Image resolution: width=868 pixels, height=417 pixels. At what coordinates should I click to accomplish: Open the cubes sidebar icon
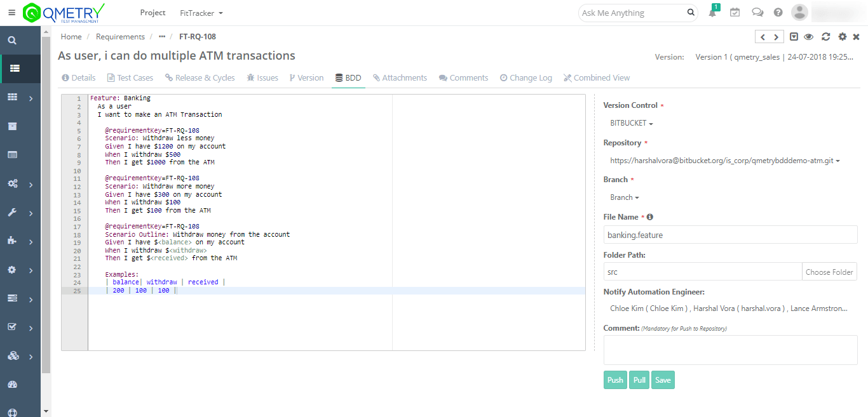pyautogui.click(x=13, y=355)
